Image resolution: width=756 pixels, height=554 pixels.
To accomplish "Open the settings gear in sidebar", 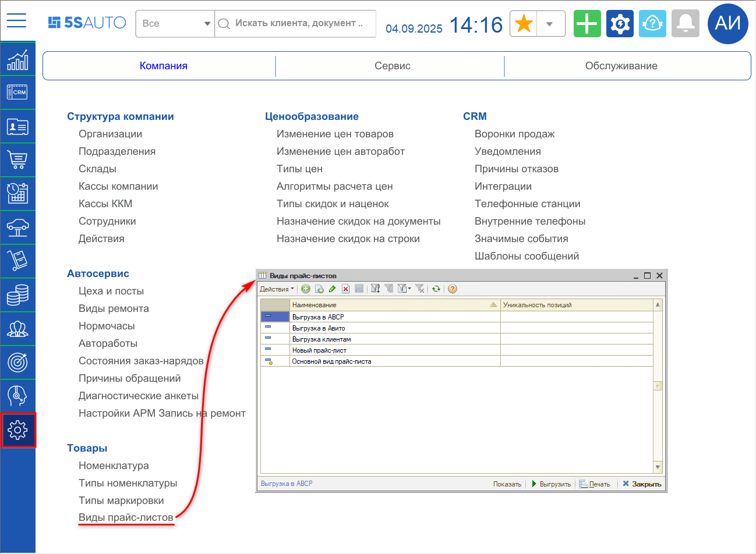I will point(18,430).
